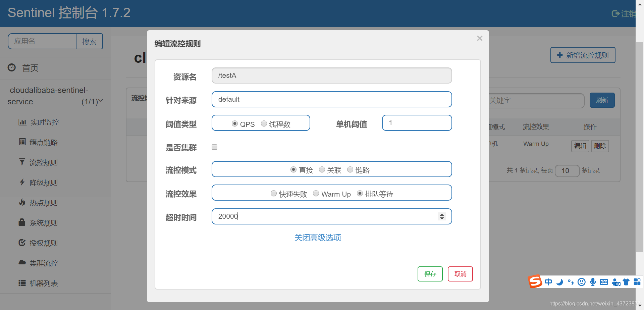
Task: Select 排队等待 flow control effect radio
Action: 360,193
